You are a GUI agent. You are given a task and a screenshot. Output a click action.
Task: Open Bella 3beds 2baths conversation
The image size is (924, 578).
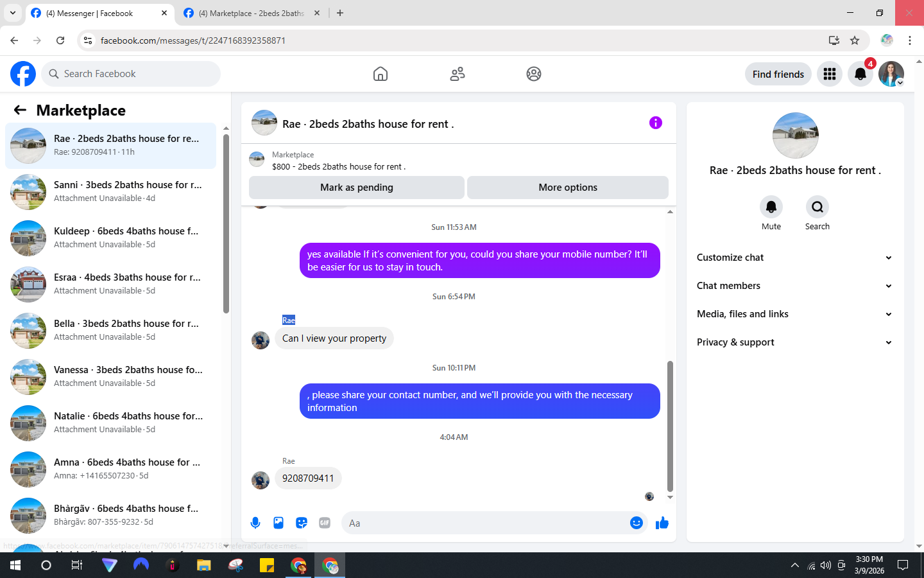(110, 331)
